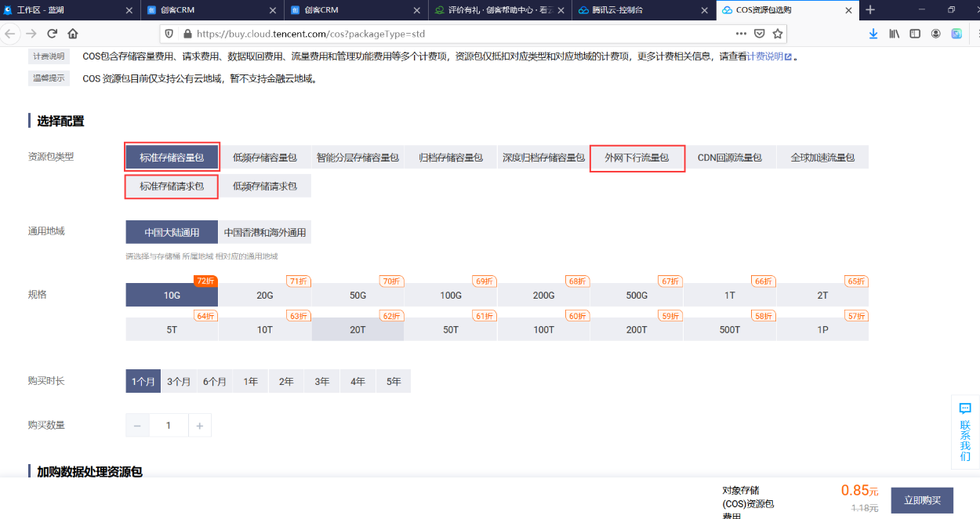Open page actions three-dot menu
The height and width of the screenshot is (519, 980).
(x=741, y=34)
